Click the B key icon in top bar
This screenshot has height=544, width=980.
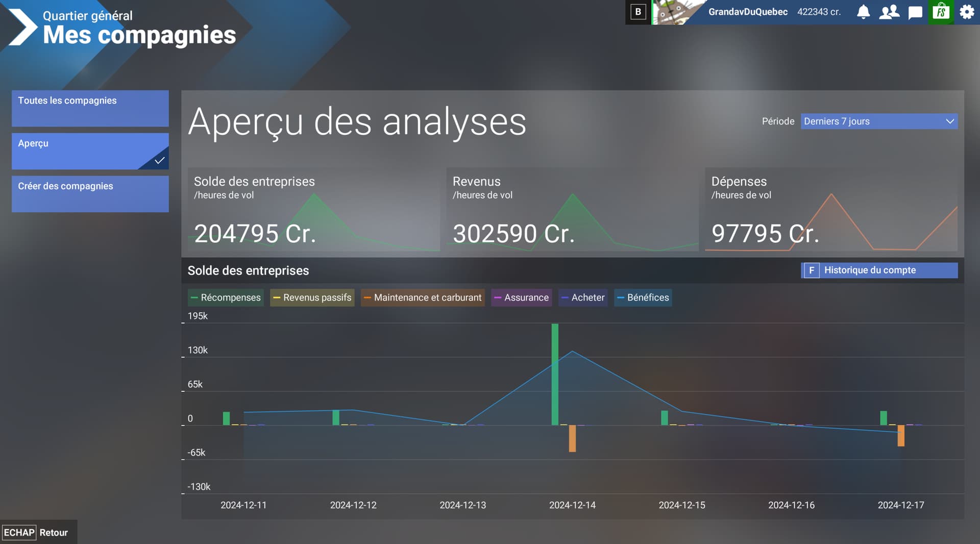(638, 12)
